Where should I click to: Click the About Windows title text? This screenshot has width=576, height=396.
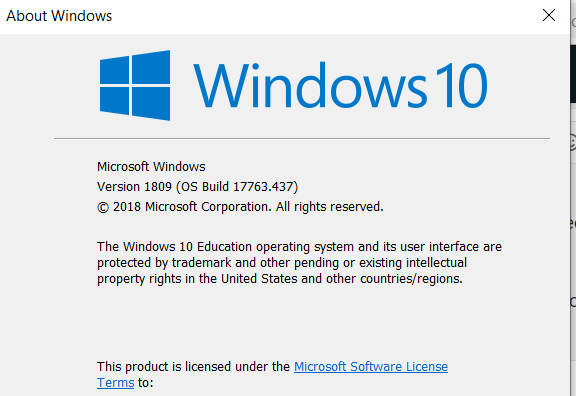tap(59, 16)
